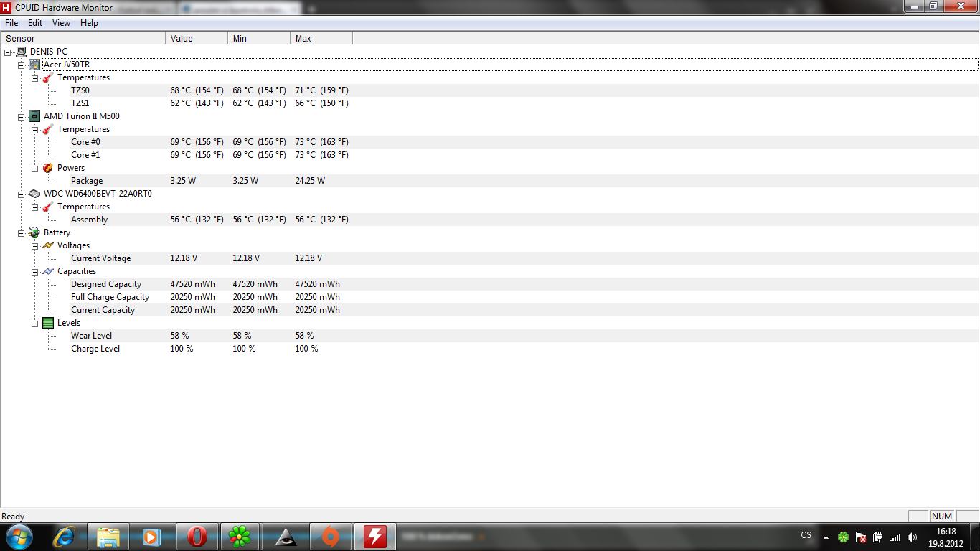The width and height of the screenshot is (980, 551).
Task: Click the Powers flame icon
Action: point(48,168)
